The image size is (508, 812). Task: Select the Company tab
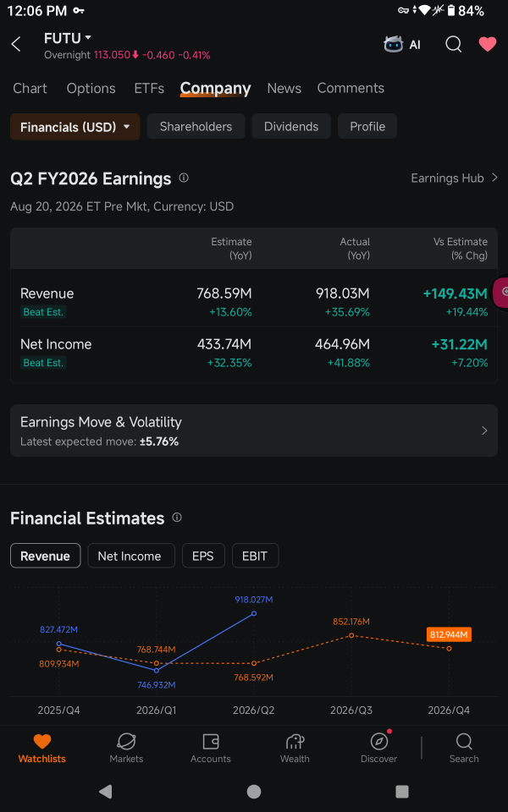point(215,88)
